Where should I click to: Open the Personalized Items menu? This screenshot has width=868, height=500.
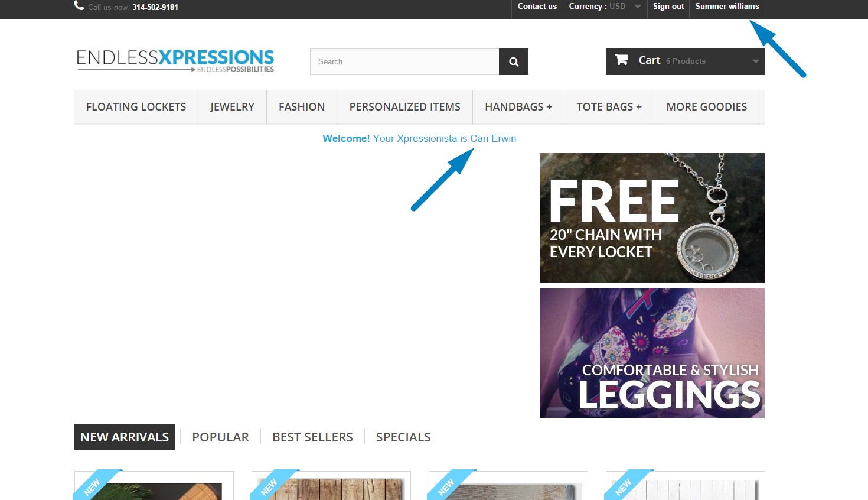(404, 107)
